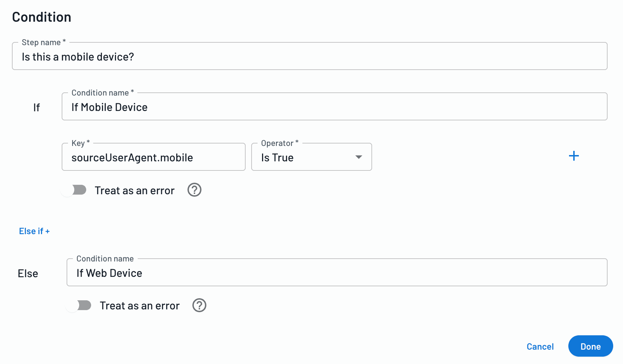Image resolution: width=623 pixels, height=364 pixels.
Task: Click inside the sourceUserAgent.mobile Key field
Action: click(153, 157)
